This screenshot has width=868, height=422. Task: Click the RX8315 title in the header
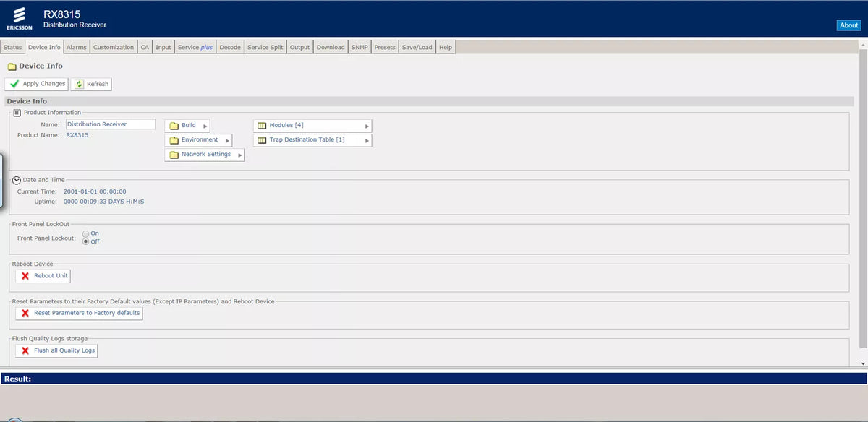click(62, 14)
